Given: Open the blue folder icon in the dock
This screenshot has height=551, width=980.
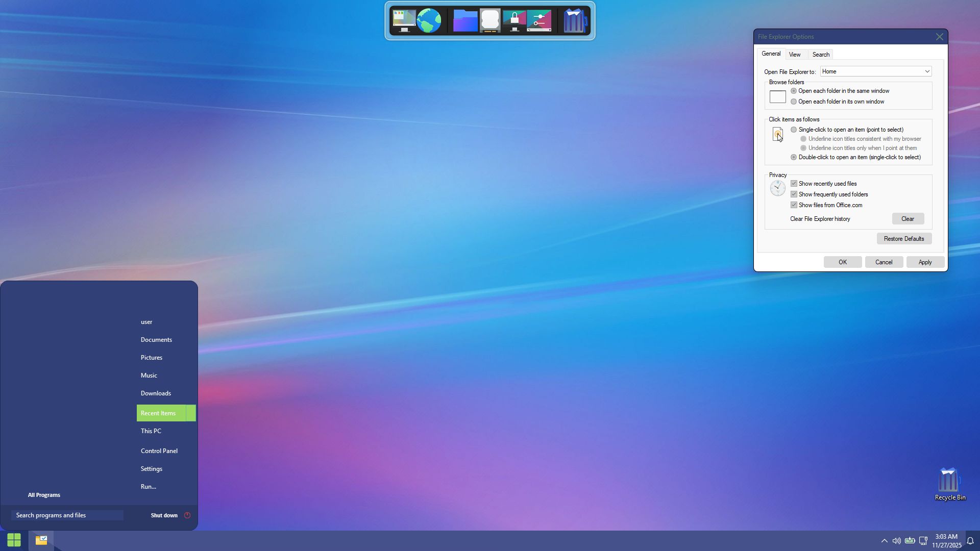Looking at the screenshot, I should click(x=465, y=21).
